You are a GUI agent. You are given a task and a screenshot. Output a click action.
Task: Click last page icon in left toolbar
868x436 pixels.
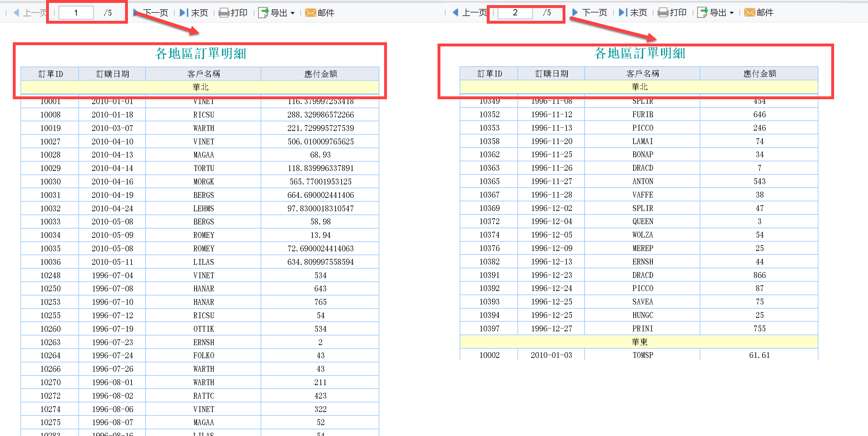[184, 13]
